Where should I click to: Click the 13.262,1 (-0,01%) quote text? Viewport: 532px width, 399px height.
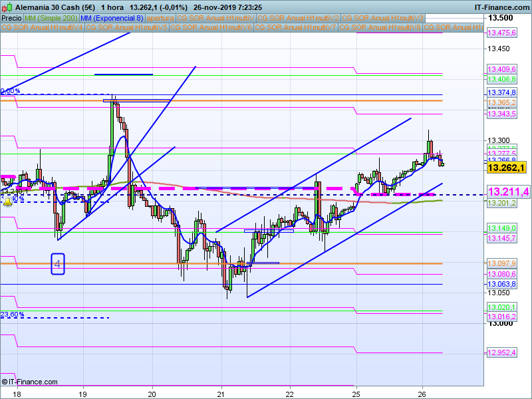point(158,7)
